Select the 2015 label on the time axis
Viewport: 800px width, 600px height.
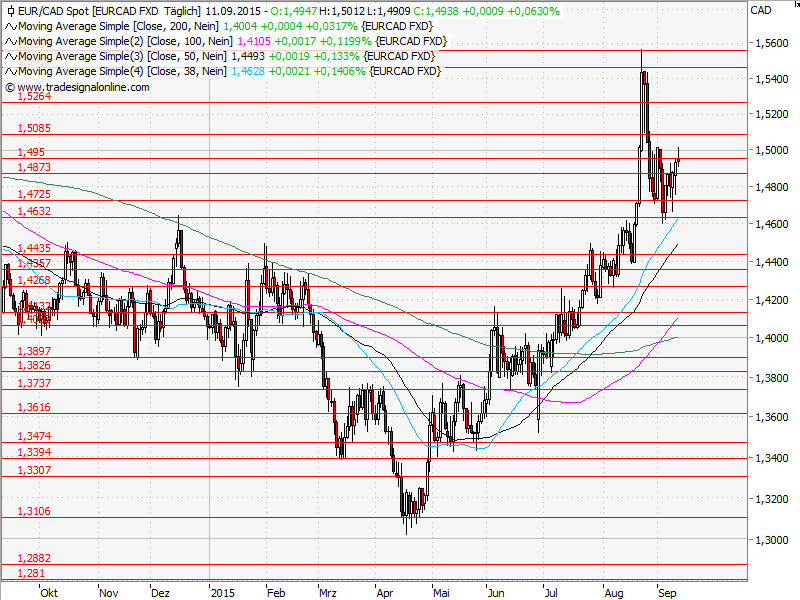click(225, 591)
